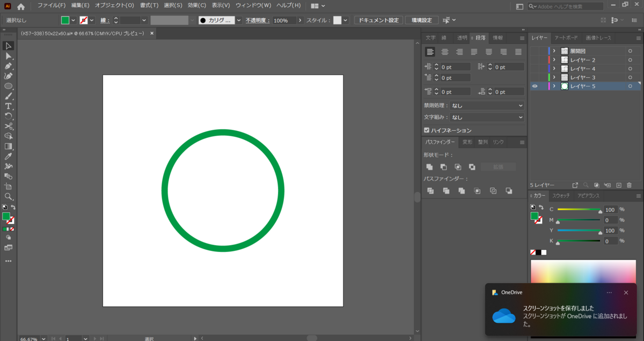Open ファイル(F) menu
644x341 pixels.
pyautogui.click(x=52, y=5)
